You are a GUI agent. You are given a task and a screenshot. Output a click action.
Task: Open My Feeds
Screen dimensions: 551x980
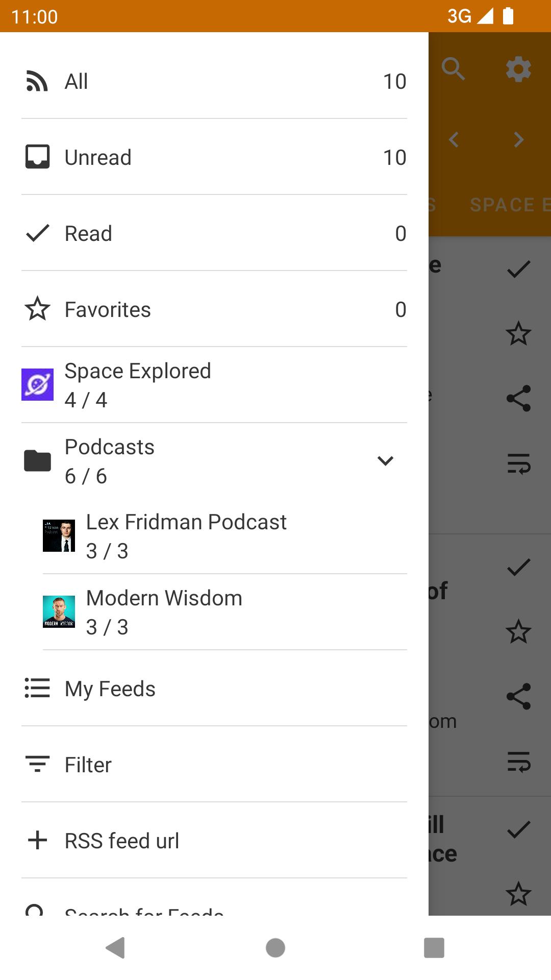[214, 689]
